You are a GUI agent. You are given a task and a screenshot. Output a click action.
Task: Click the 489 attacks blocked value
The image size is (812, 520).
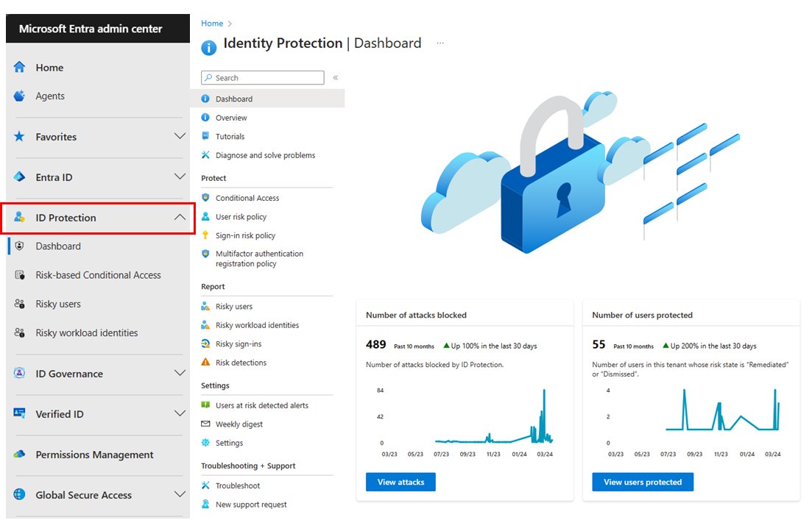click(x=376, y=344)
